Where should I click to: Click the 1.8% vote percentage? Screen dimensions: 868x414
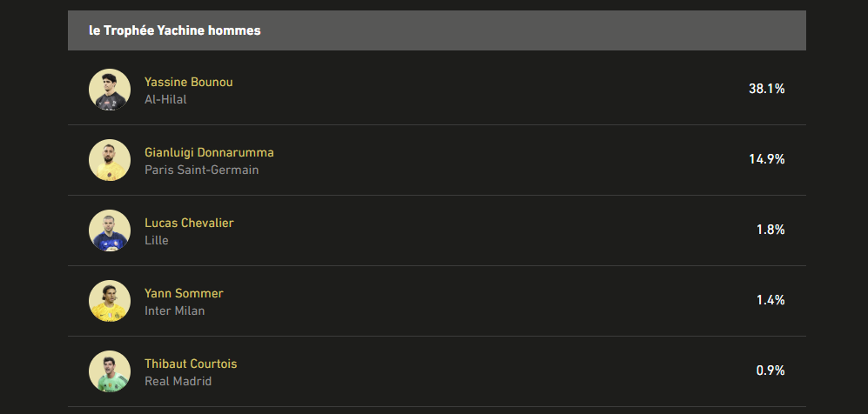pyautogui.click(x=770, y=230)
